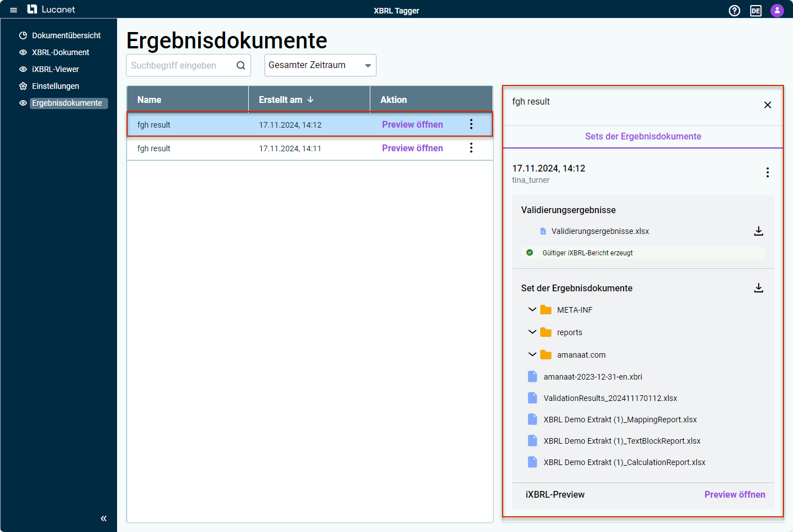Open three-dot menu for 14:12 row
This screenshot has height=532, width=793.
click(471, 124)
